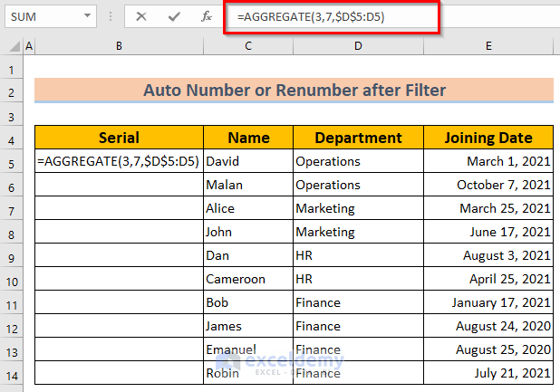560x392 pixels.
Task: Click the Enter checkmark formula icon
Action: (174, 16)
